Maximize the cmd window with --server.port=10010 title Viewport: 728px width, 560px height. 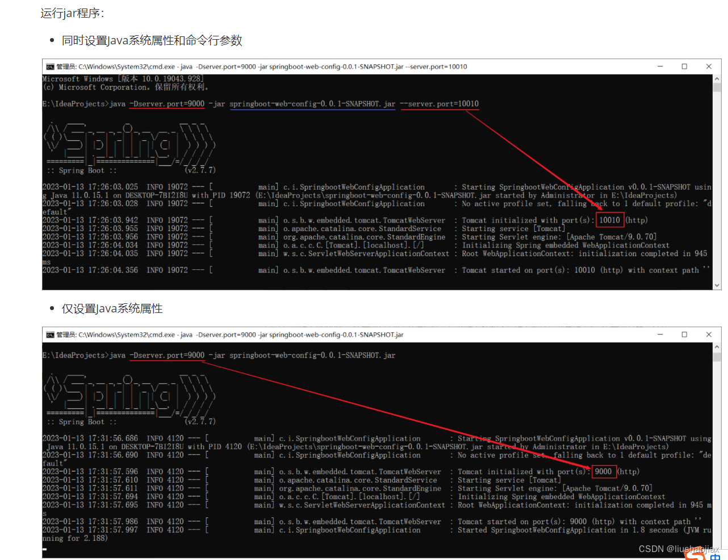pos(684,66)
